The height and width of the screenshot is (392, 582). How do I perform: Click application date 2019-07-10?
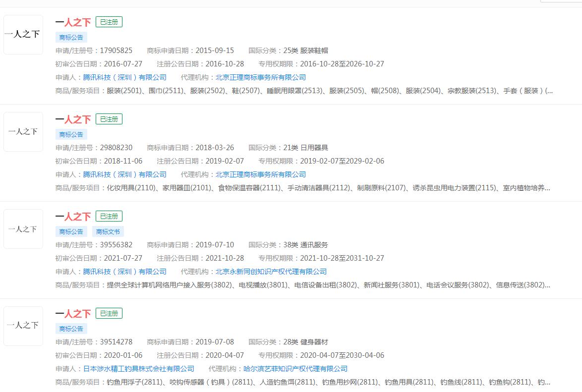click(215, 245)
